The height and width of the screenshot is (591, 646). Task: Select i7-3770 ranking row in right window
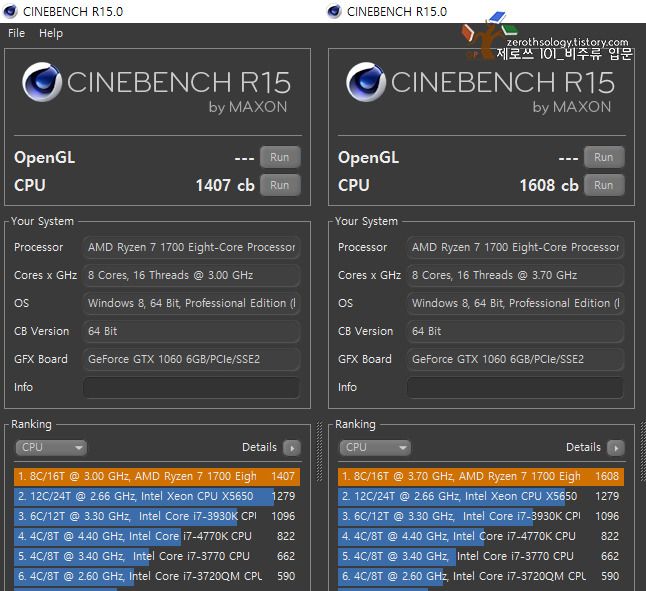coord(481,556)
